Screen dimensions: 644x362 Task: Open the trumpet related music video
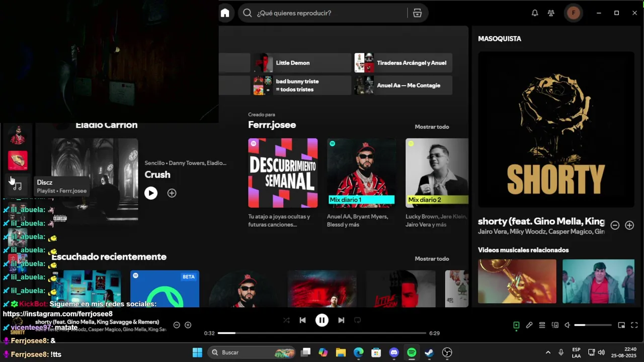pyautogui.click(x=517, y=281)
